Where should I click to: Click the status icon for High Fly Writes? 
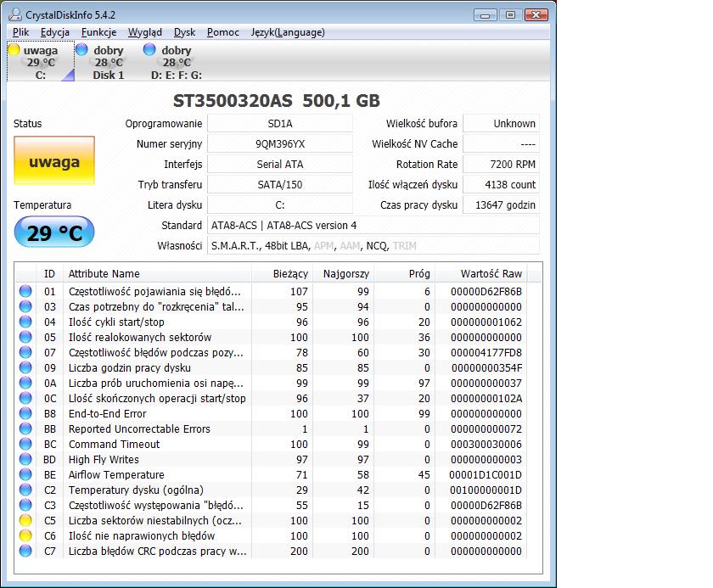(x=25, y=459)
